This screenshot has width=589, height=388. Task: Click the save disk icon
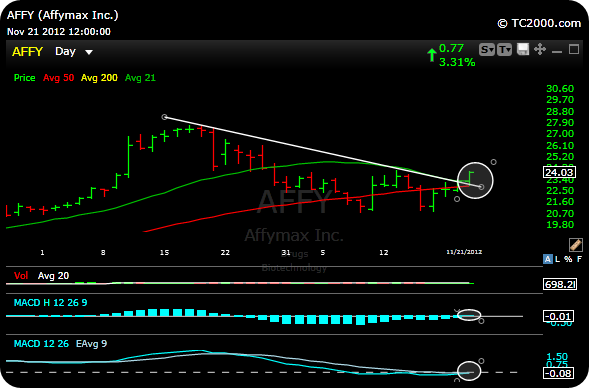523,49
